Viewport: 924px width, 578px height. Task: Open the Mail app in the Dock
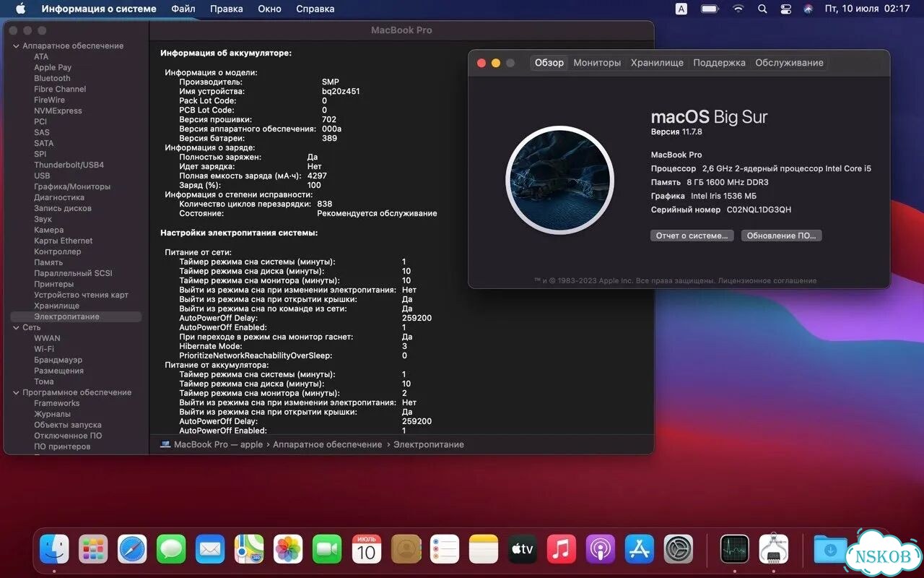[x=210, y=549]
